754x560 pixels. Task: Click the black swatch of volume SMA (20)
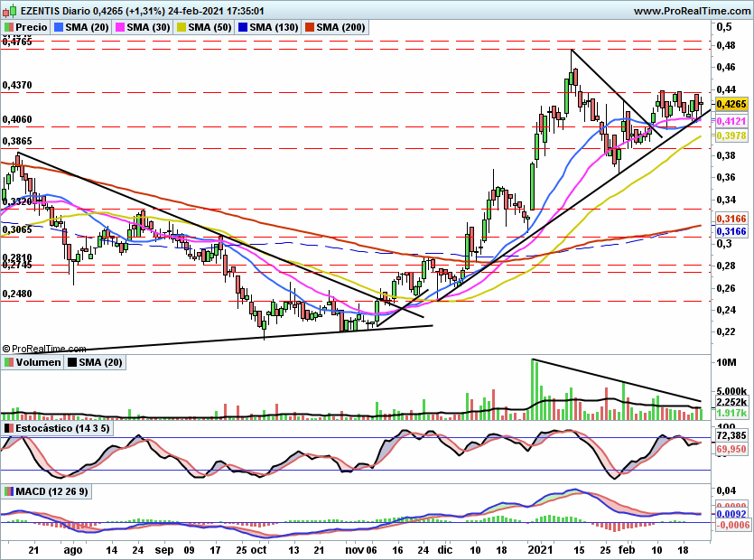[x=72, y=362]
